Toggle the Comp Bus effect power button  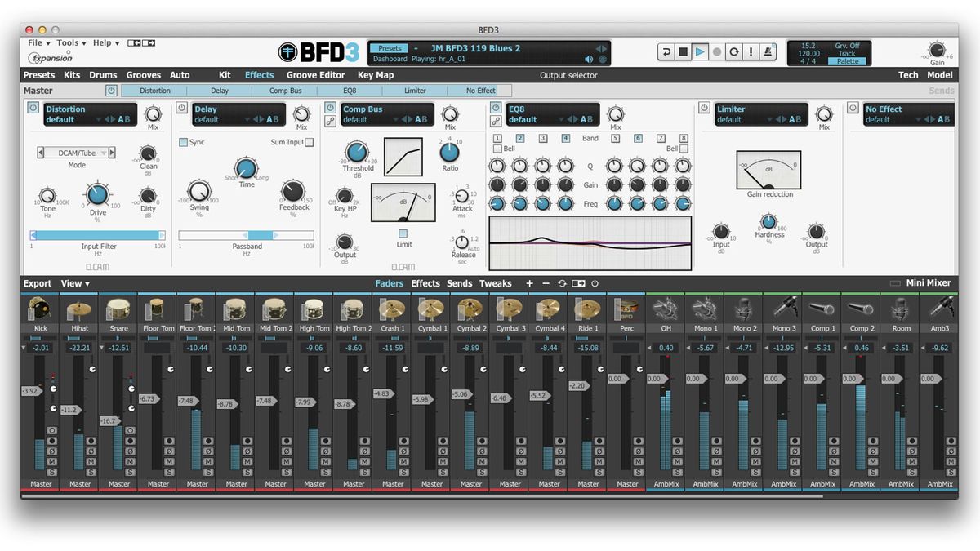pos(330,108)
